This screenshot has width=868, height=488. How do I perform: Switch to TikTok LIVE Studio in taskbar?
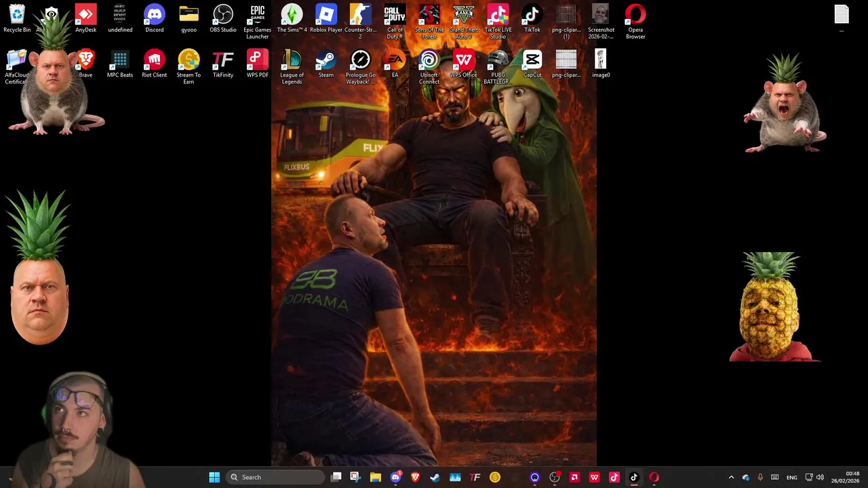pyautogui.click(x=614, y=477)
